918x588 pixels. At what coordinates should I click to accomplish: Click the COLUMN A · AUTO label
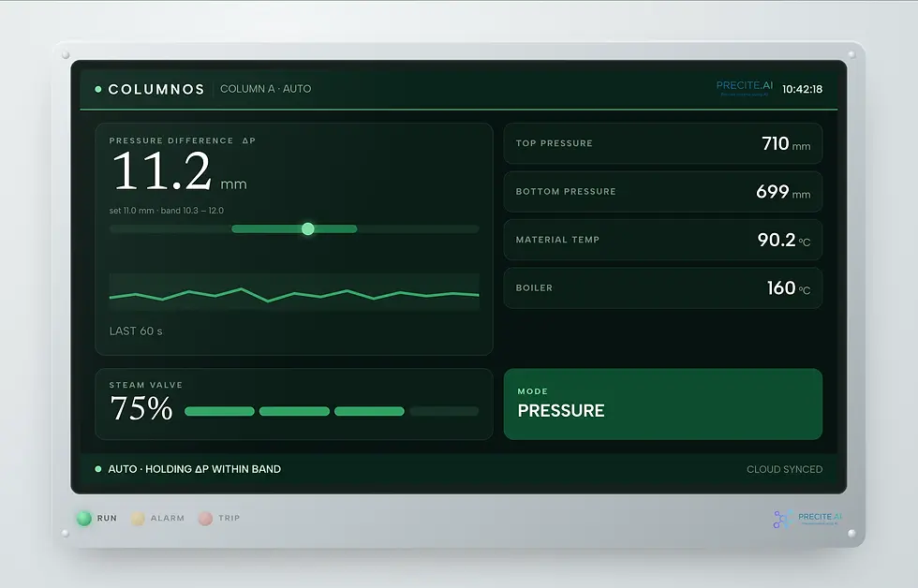click(266, 89)
